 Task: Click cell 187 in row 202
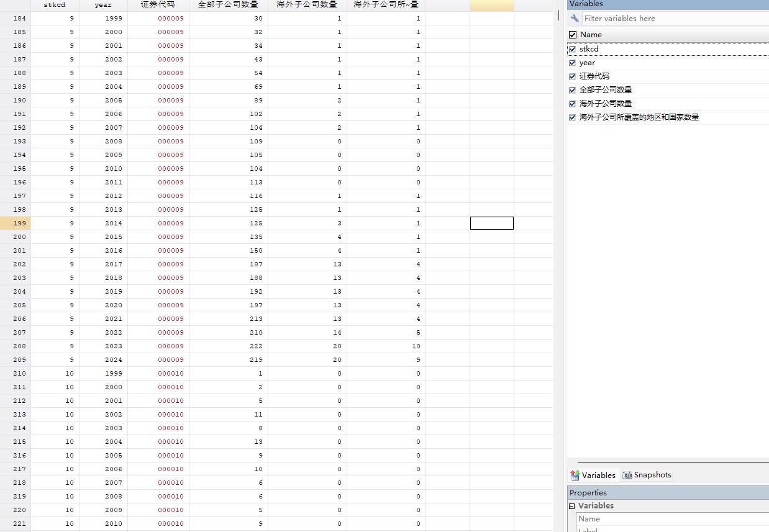(x=229, y=264)
